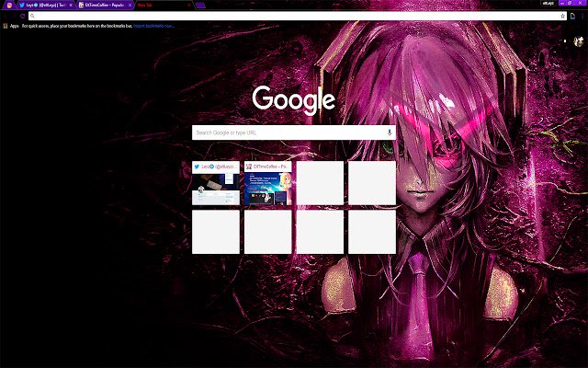Viewport: 588px width, 368px height.
Task: Open a new tab with the tab-strip button
Action: [x=200, y=6]
